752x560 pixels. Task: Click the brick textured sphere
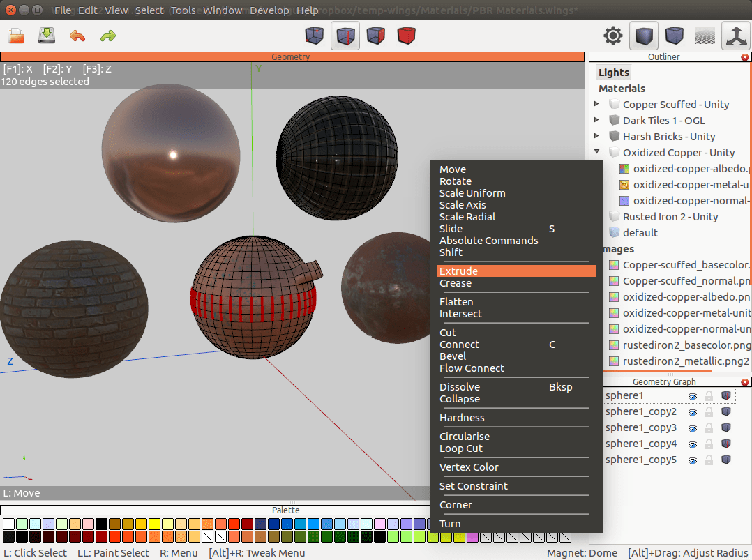pyautogui.click(x=74, y=309)
